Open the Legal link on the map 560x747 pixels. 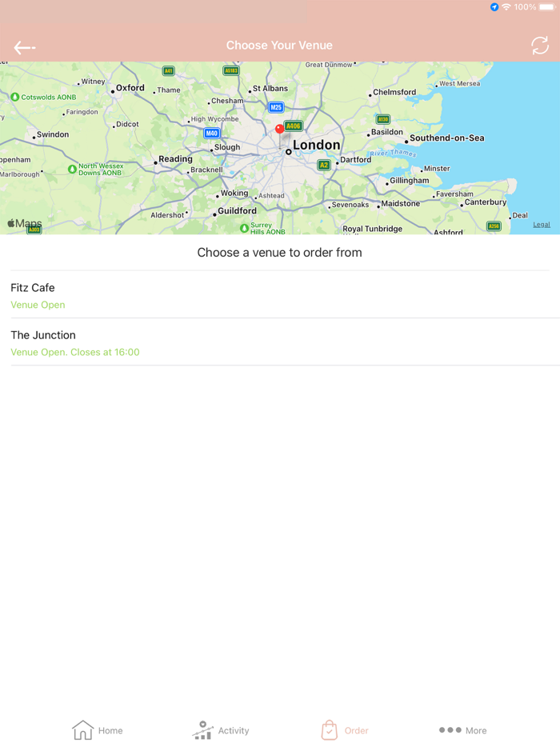tap(541, 224)
